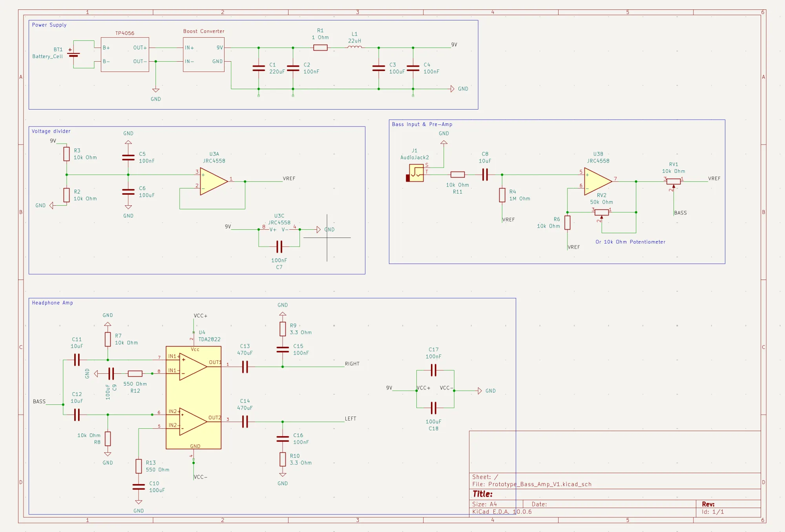785x532 pixels.
Task: Select the RV1 10k Ohm potentiometer
Action: 674,181
